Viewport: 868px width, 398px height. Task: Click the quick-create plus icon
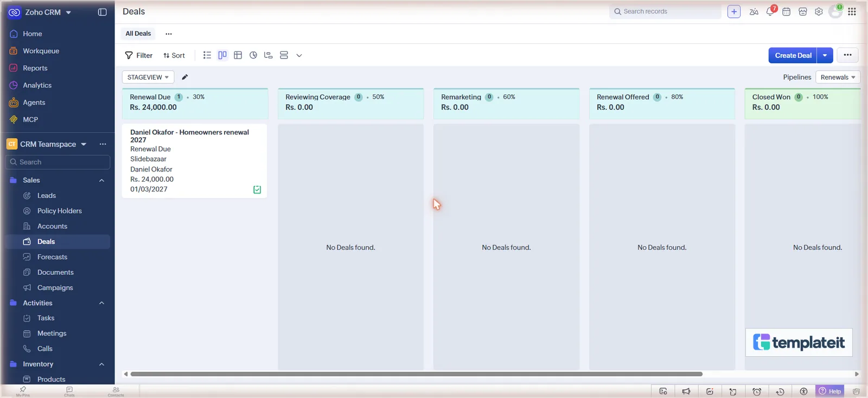[x=733, y=11]
